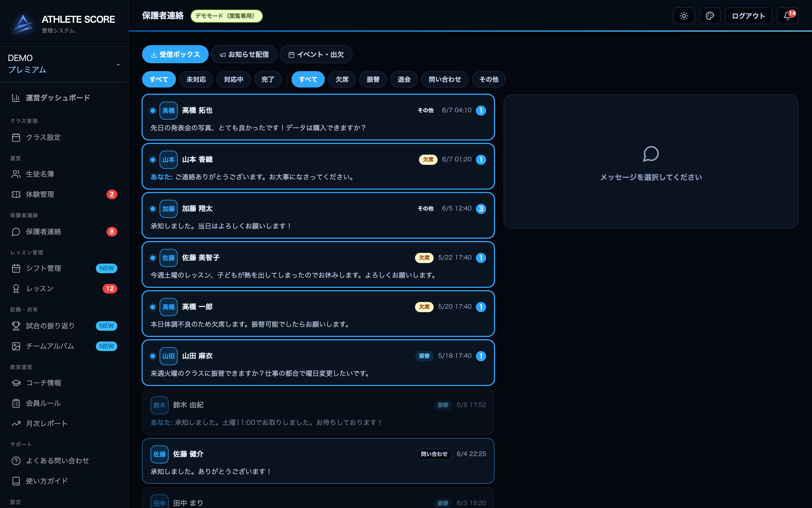Viewport: 812px width, 508px height.
Task: Click the timestamp 5/22 17:40
Action: coord(455,258)
